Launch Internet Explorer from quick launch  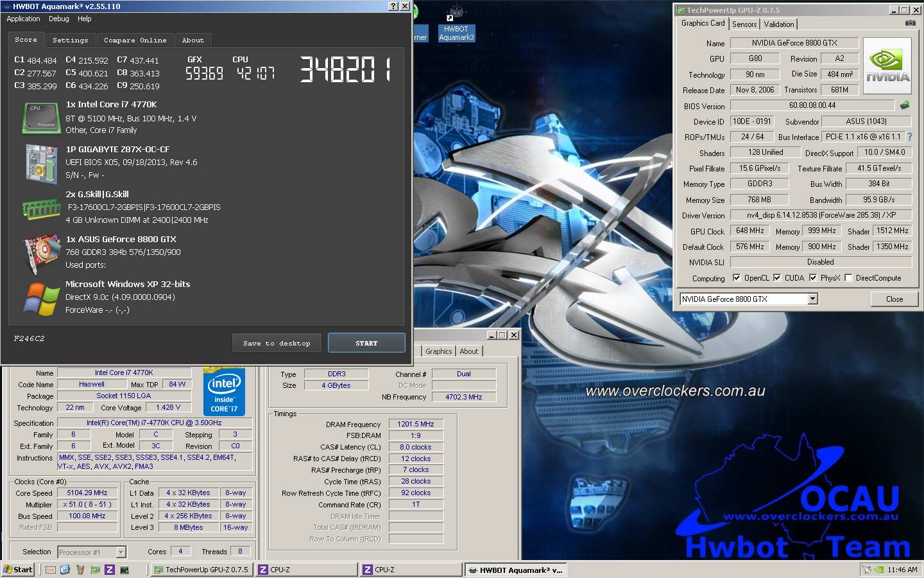click(65, 570)
